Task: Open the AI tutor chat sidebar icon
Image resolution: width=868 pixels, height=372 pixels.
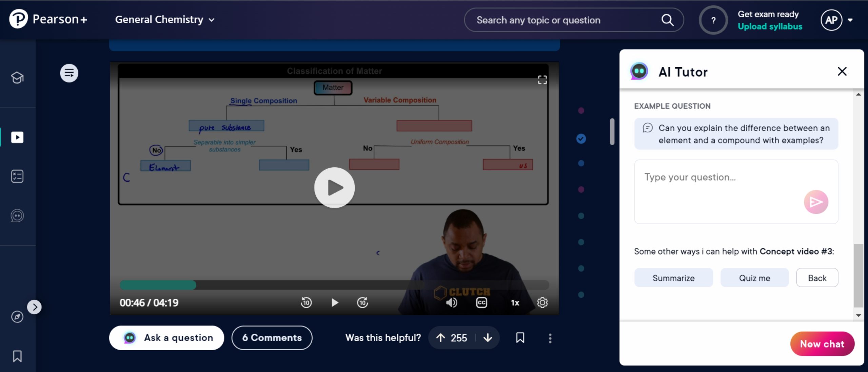Action: coord(17,216)
